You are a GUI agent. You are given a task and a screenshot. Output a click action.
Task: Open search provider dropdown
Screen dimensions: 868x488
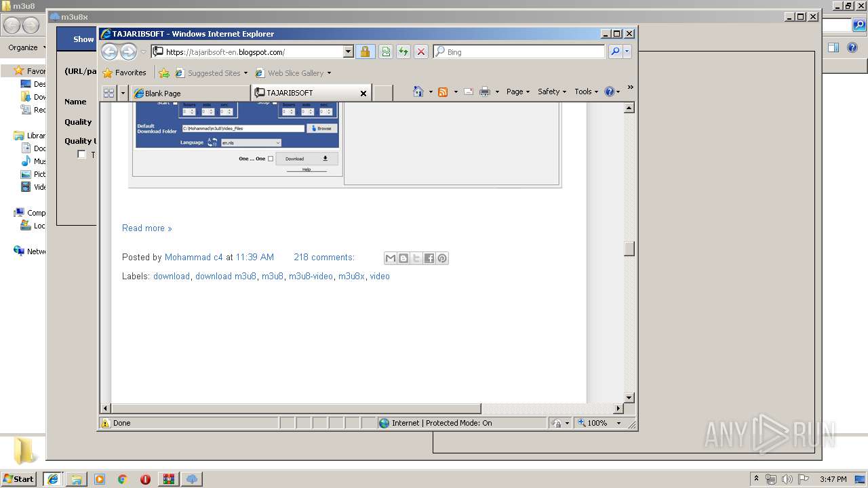click(627, 52)
